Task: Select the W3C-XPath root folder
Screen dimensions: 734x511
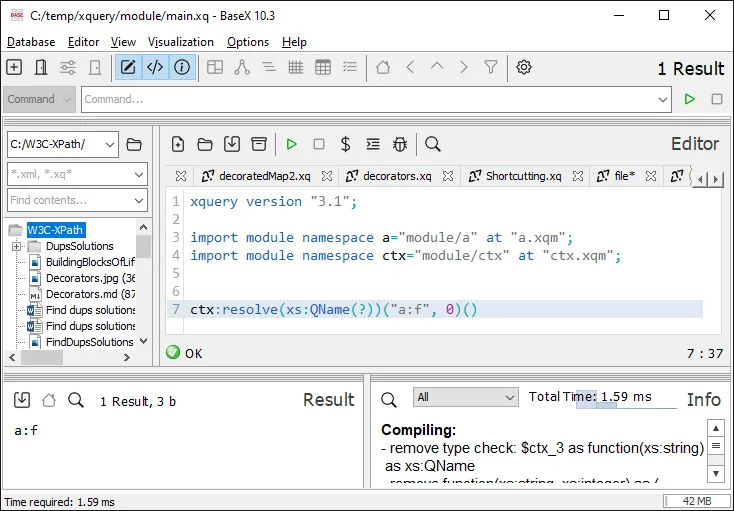Action: (x=55, y=230)
